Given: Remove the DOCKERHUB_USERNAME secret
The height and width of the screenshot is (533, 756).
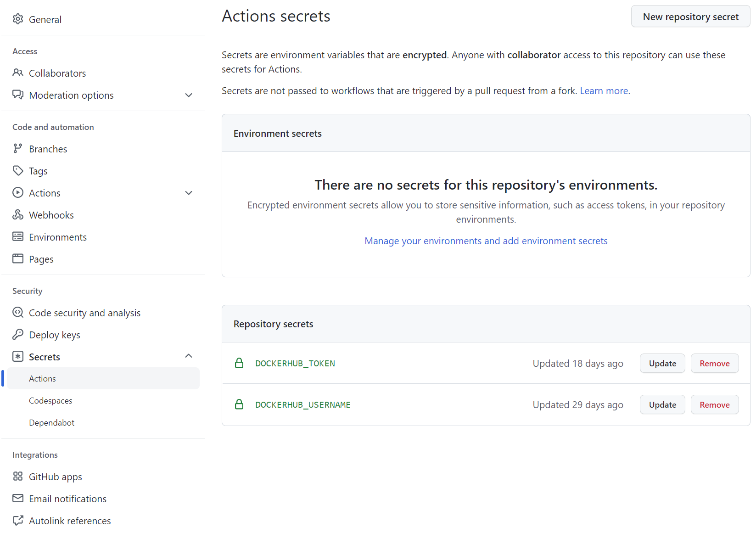Looking at the screenshot, I should tap(714, 405).
